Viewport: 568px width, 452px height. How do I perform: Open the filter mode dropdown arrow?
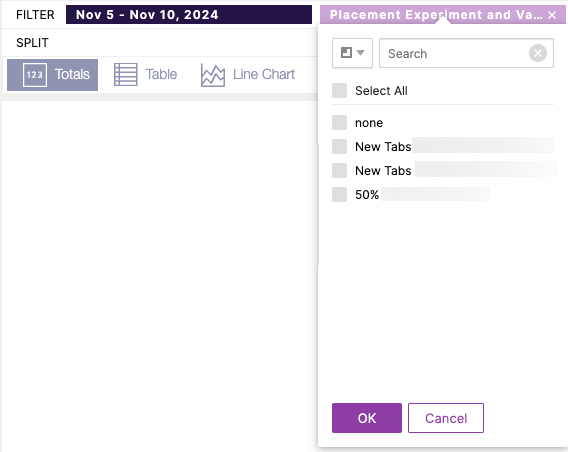pos(360,53)
